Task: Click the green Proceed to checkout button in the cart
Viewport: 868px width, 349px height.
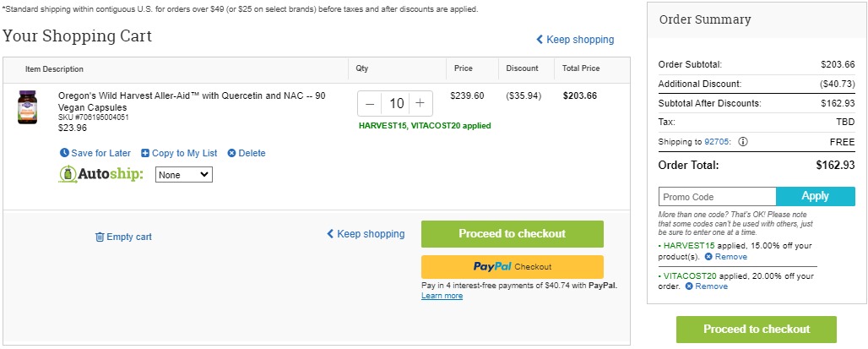Action: [512, 234]
